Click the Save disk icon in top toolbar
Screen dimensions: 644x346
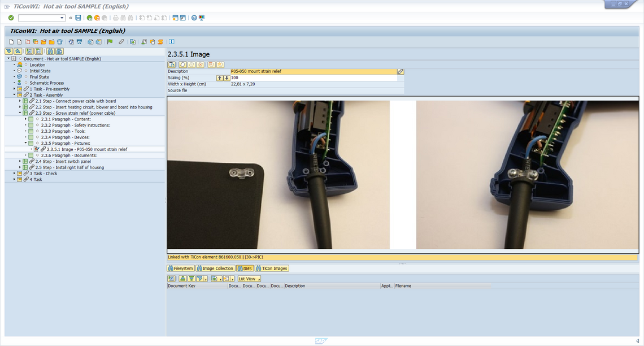(x=78, y=18)
